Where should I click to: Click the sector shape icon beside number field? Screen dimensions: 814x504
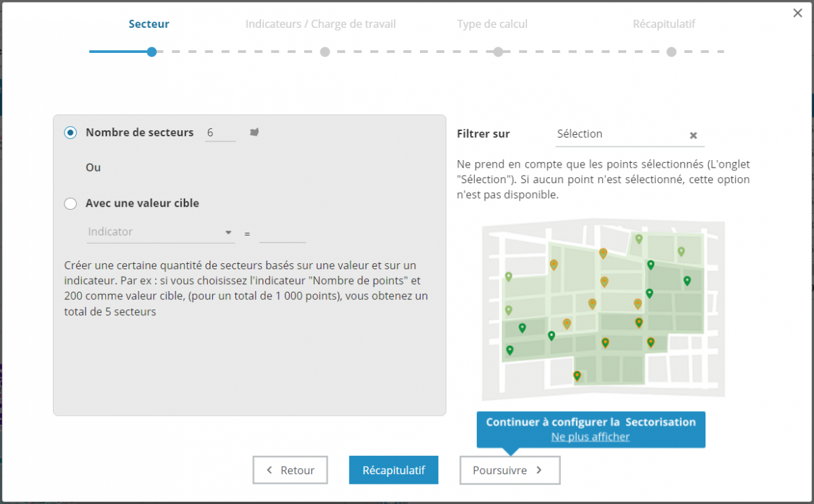pos(254,132)
